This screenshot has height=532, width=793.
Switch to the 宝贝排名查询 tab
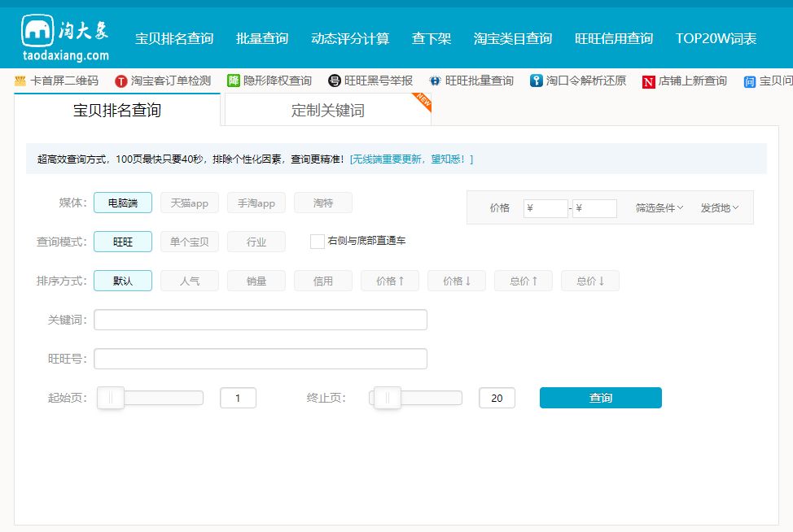coord(117,110)
